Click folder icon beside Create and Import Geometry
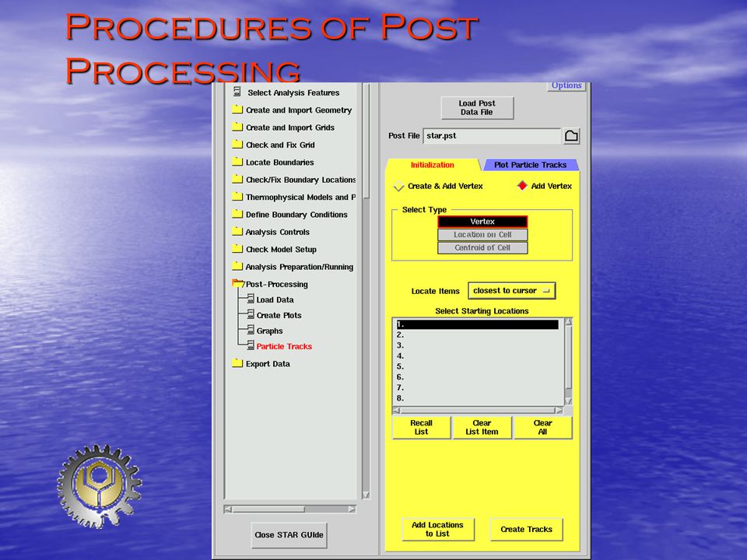Viewport: 747px width, 560px height. click(x=237, y=110)
